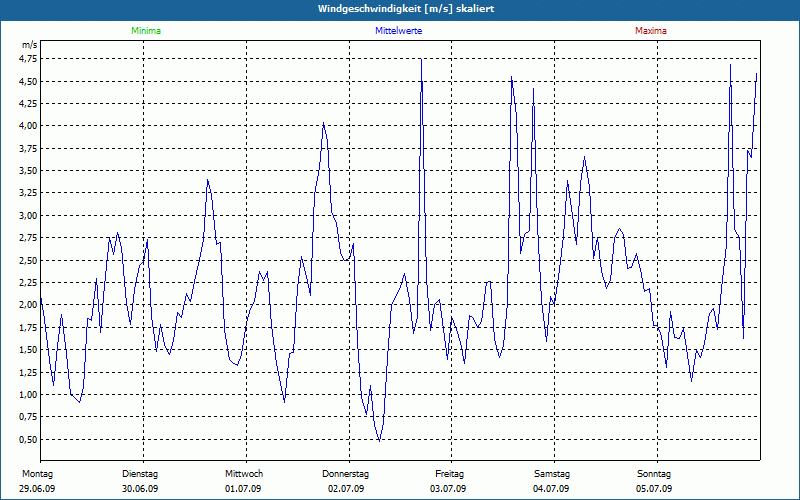The width and height of the screenshot is (800, 500).
Task: Click the 1,75 y-axis value
Action: click(x=29, y=327)
